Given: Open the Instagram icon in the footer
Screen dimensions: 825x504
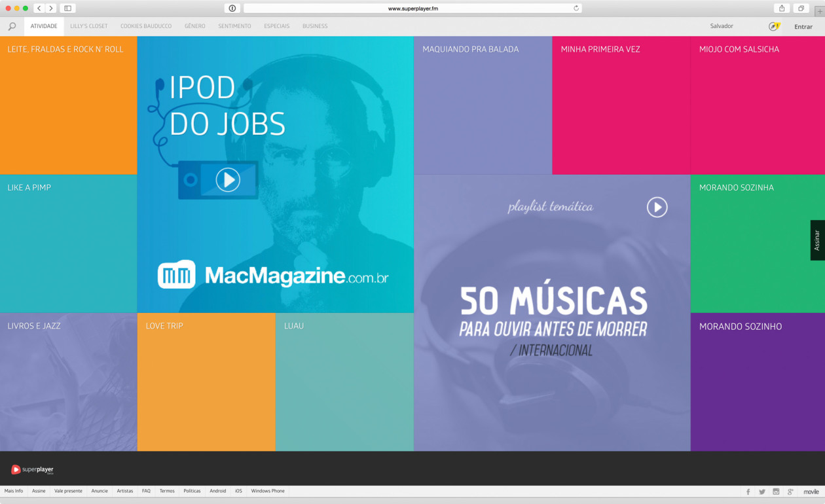Looking at the screenshot, I should (775, 491).
